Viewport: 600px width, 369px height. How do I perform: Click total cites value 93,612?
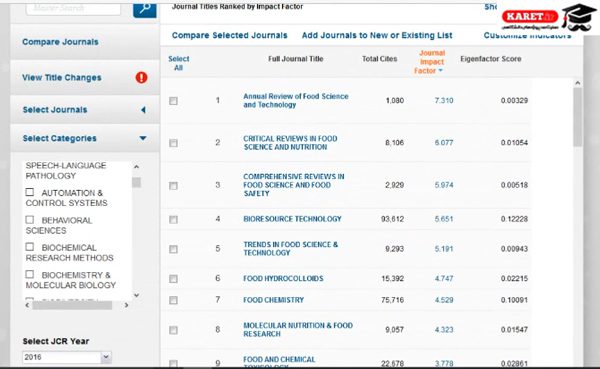pyautogui.click(x=392, y=219)
